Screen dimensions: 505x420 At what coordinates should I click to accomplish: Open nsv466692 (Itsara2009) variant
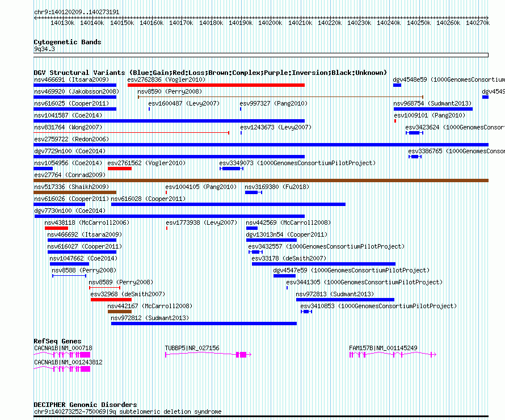(x=85, y=234)
